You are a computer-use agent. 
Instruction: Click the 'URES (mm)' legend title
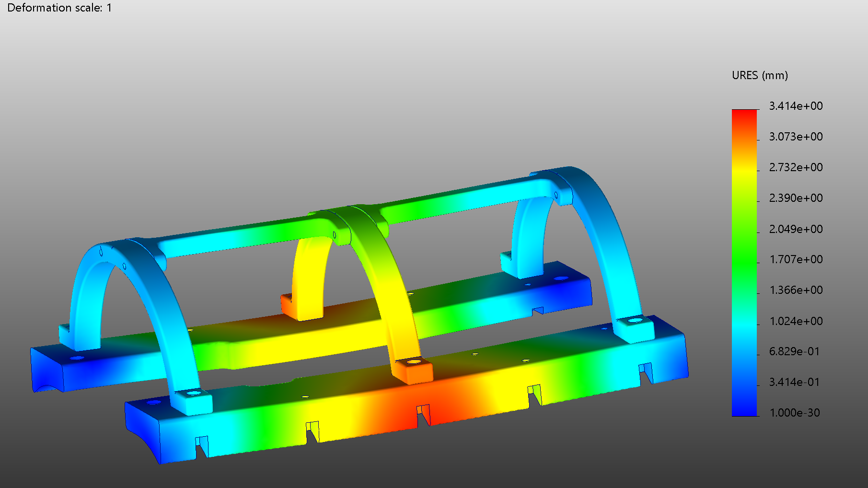click(x=760, y=75)
